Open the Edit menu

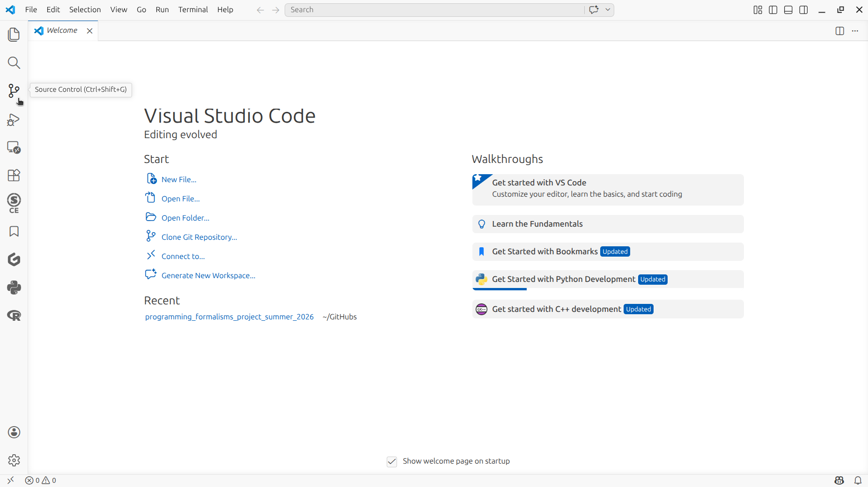(x=53, y=10)
